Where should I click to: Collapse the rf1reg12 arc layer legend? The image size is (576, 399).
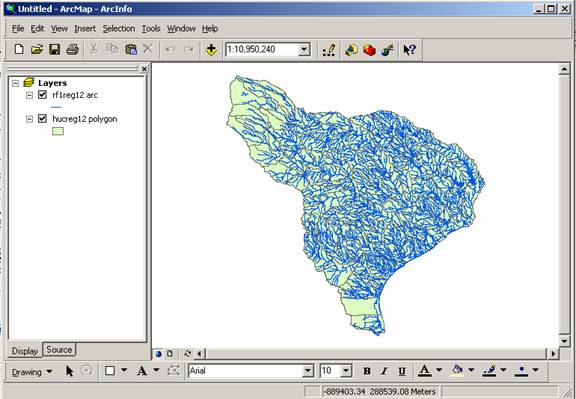pyautogui.click(x=29, y=95)
